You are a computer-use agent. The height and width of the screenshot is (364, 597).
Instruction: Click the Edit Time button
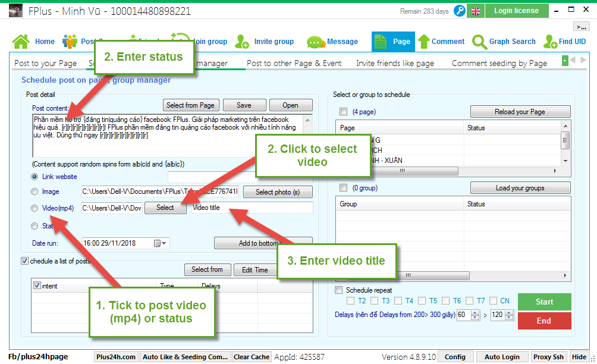[255, 269]
